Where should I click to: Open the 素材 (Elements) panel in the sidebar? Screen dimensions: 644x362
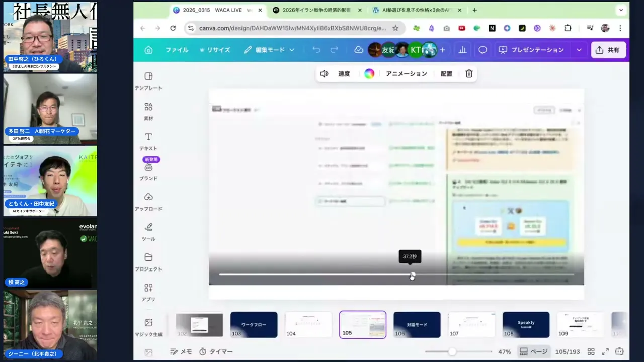coord(148,111)
